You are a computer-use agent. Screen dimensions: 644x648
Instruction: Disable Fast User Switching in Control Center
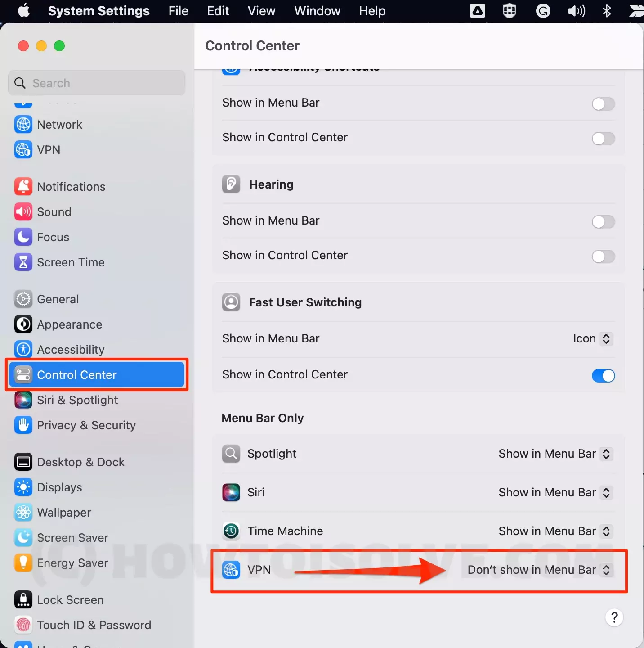(603, 376)
